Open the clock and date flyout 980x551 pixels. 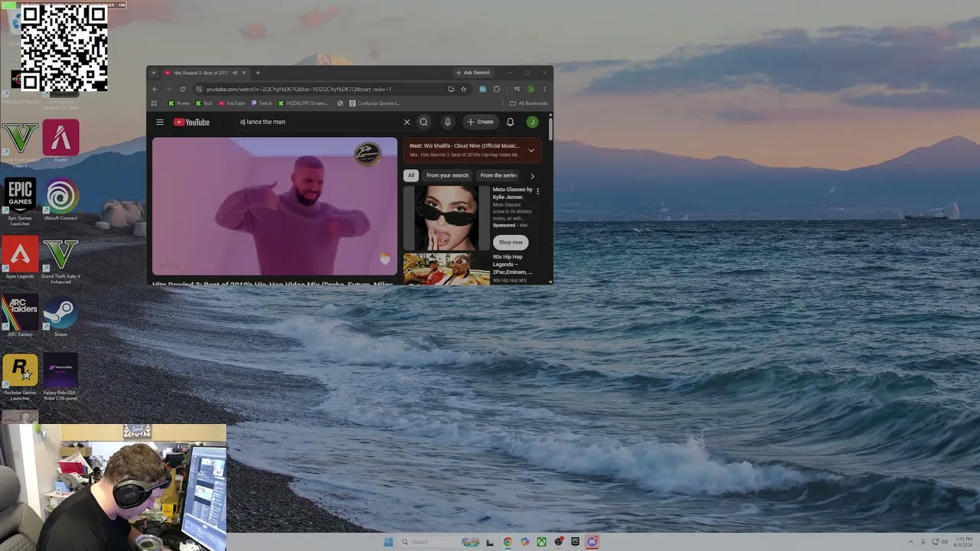pos(964,542)
